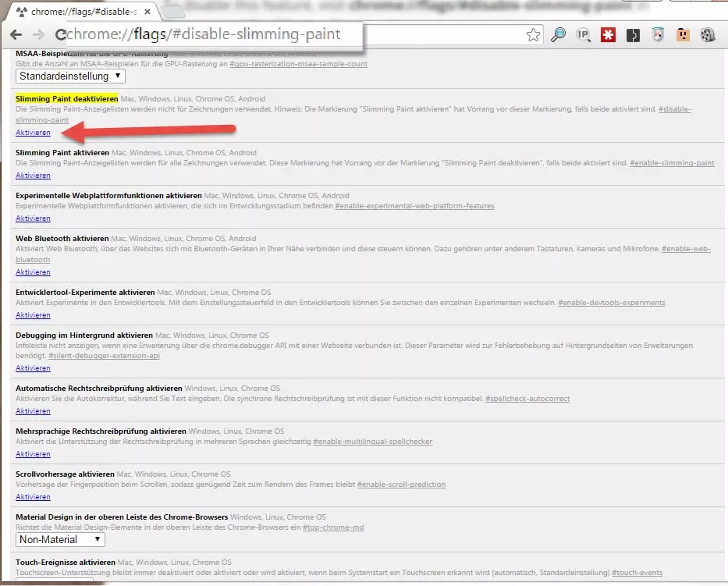Reload the flags page

[x=60, y=34]
